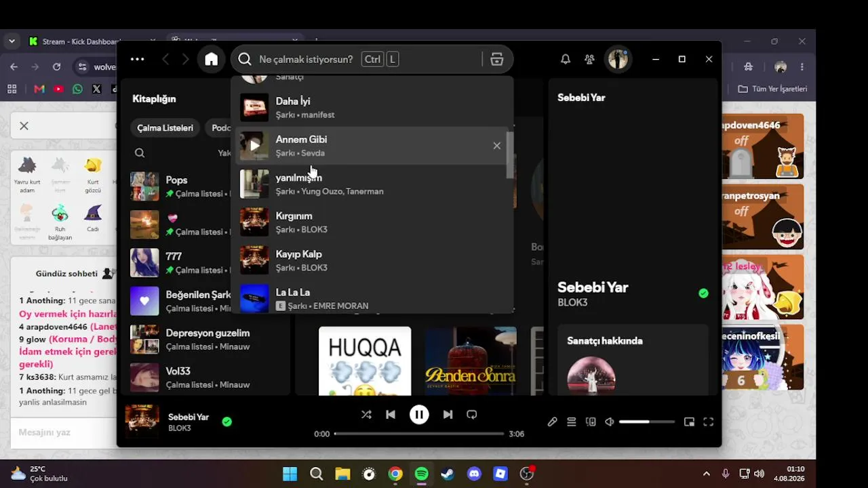Toggle saved checkmark in the Sebebi Yar side panel

point(703,293)
